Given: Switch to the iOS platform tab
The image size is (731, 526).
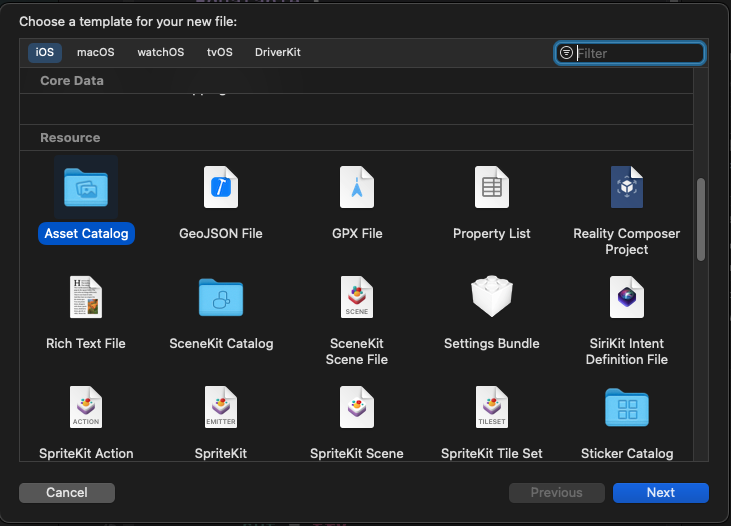Looking at the screenshot, I should click(45, 52).
